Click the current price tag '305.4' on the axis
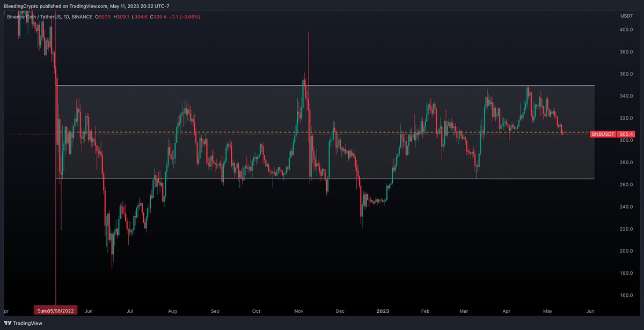Image resolution: width=644 pixels, height=330 pixels. 627,134
